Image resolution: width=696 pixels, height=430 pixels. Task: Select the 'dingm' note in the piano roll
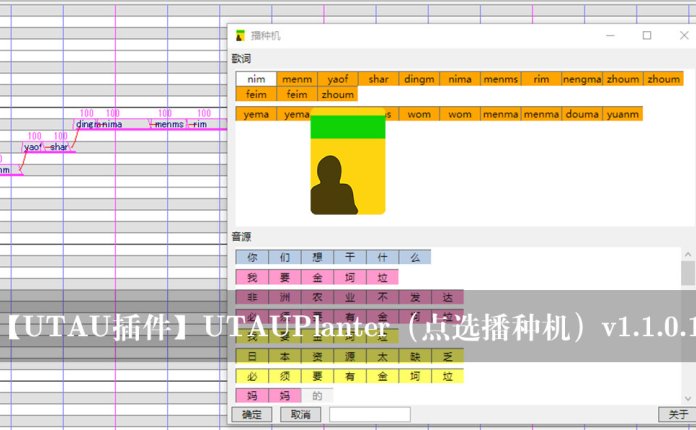coord(86,124)
